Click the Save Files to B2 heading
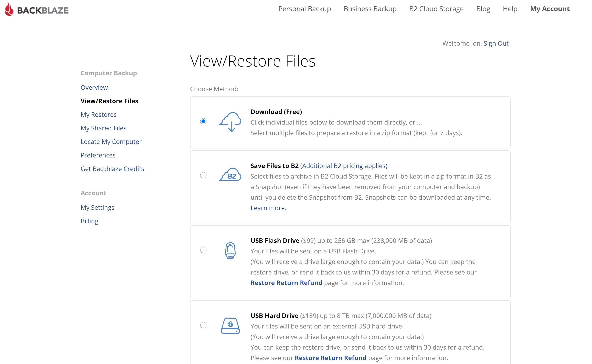592x364 pixels. [x=274, y=166]
